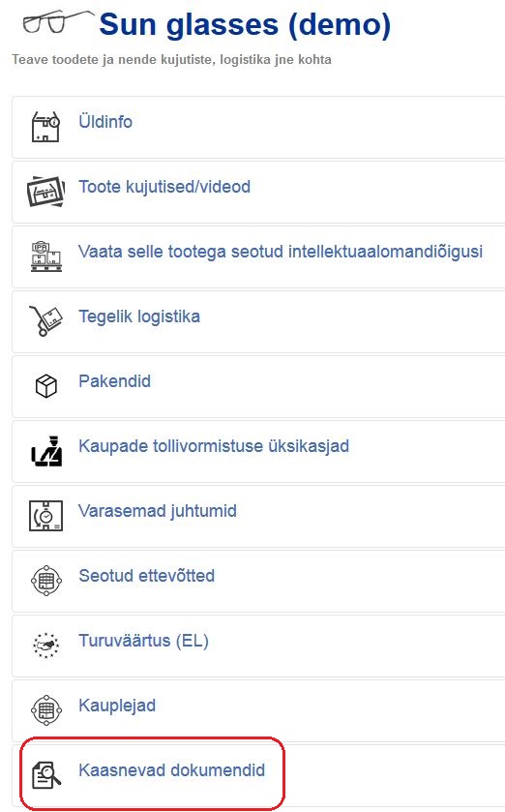Click the hand truck logistics icon
The image size is (505, 812).
[x=46, y=321]
